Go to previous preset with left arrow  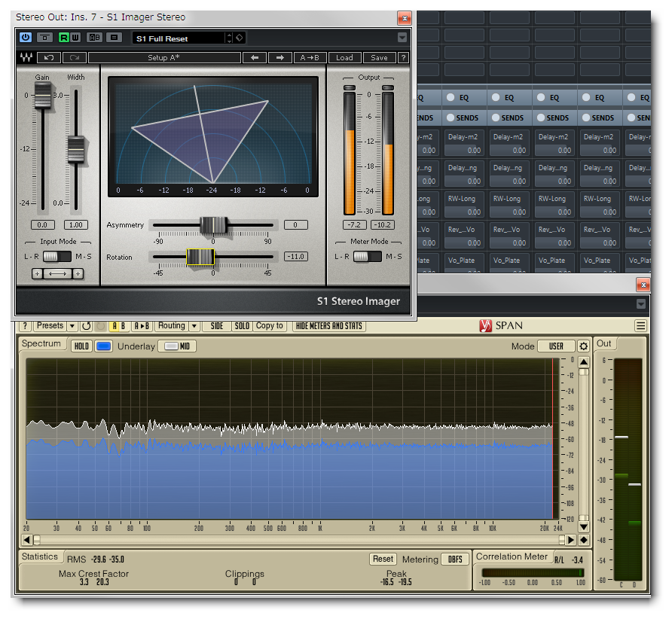click(x=255, y=57)
